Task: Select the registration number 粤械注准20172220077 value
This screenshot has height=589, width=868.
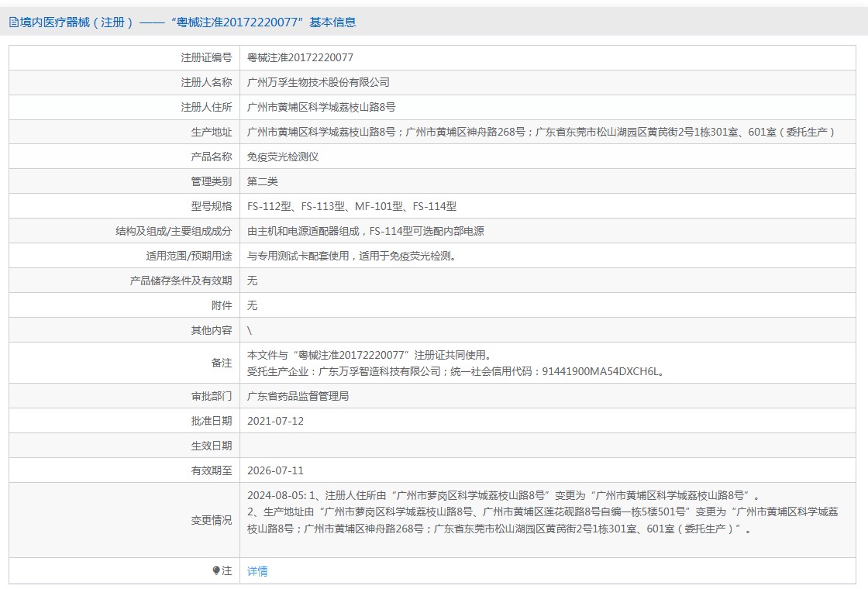Action: [x=300, y=57]
